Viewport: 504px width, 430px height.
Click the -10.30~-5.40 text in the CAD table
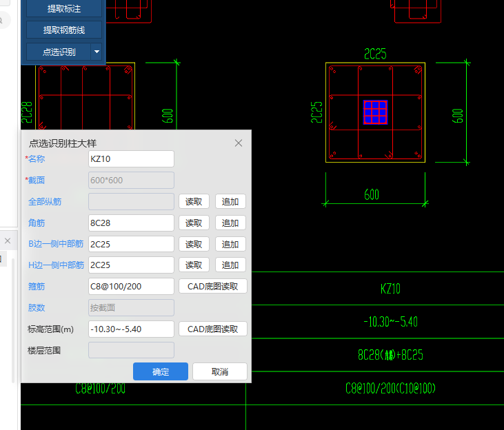tap(390, 322)
